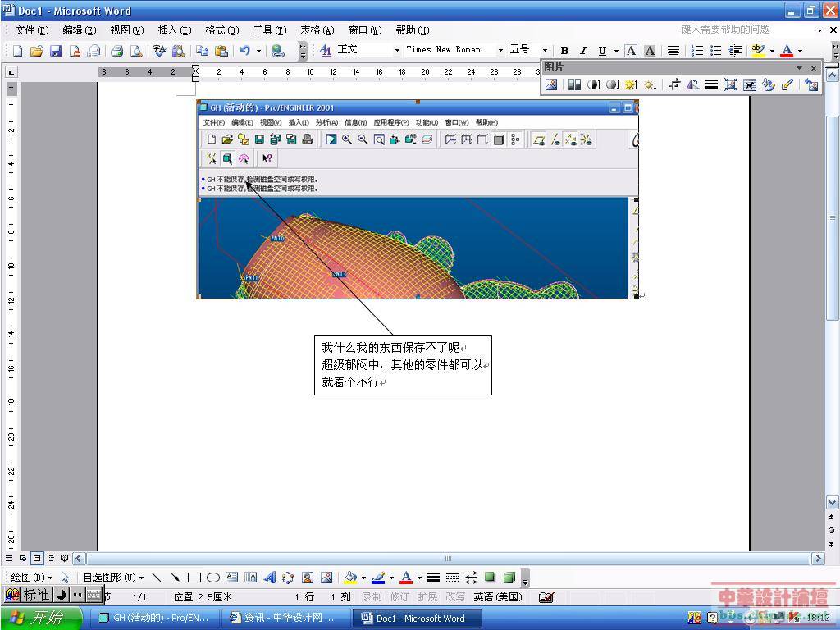The image size is (840, 630).
Task: Open a file with the Open folder icon
Action: (x=36, y=51)
